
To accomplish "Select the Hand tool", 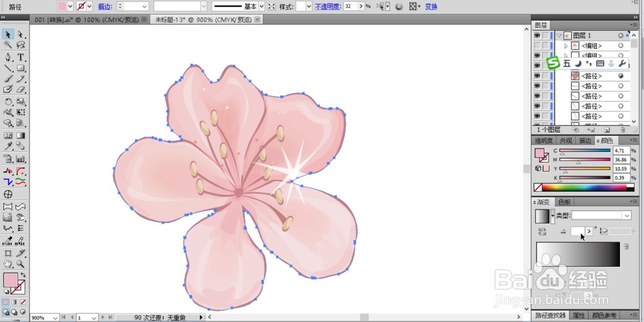I will point(8,264).
